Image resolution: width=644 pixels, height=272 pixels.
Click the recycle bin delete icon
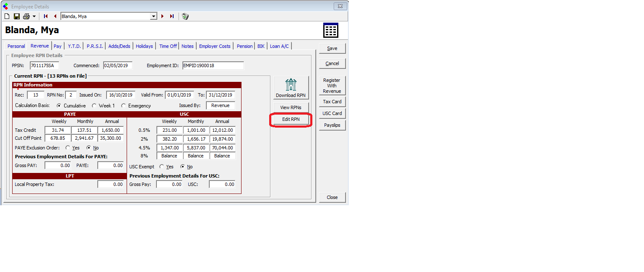[x=185, y=16]
